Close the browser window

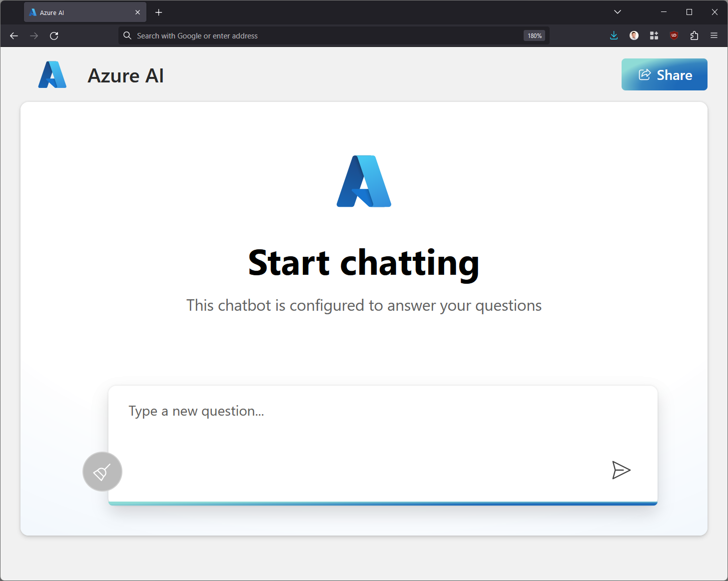coord(715,12)
